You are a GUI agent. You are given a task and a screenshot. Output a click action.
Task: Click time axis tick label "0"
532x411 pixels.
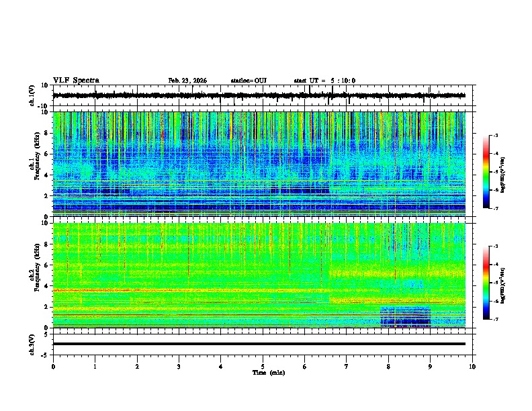click(53, 367)
